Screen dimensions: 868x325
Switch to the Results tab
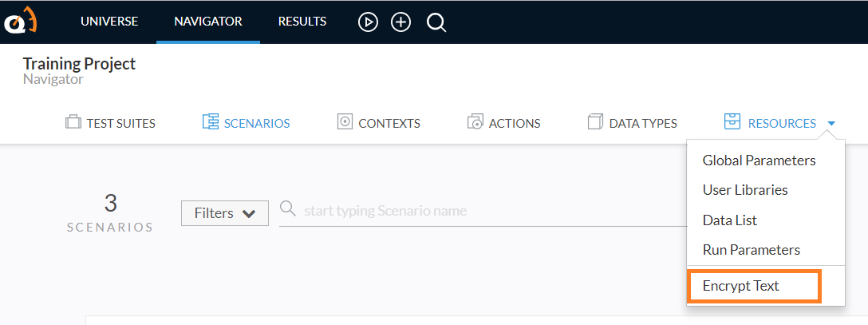tap(302, 22)
